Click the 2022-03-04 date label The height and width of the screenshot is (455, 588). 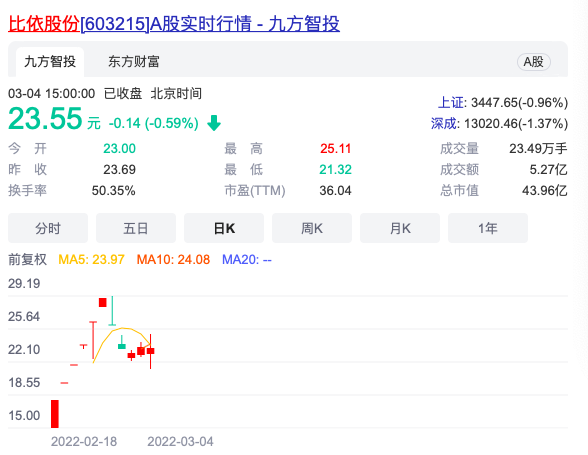(x=180, y=441)
